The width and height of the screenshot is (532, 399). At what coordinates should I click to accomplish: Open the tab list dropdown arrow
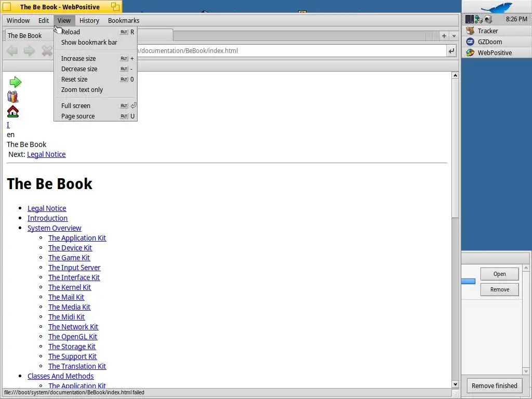(x=454, y=36)
